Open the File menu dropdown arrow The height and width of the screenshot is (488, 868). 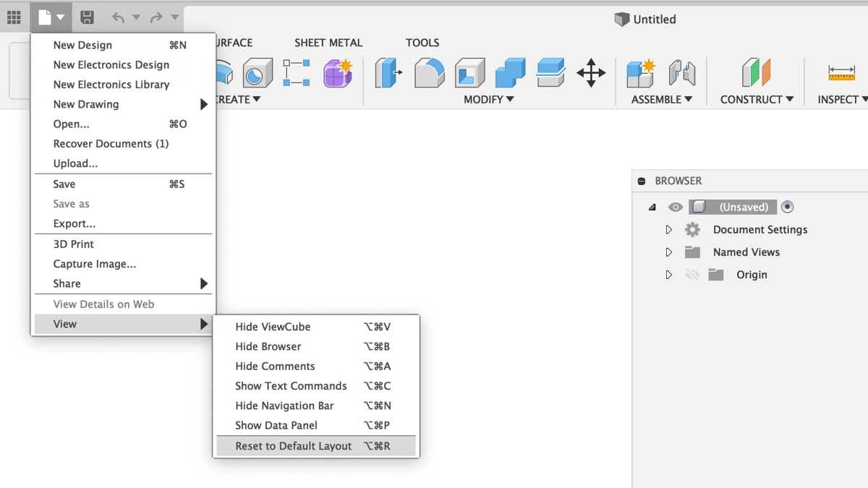(x=61, y=17)
